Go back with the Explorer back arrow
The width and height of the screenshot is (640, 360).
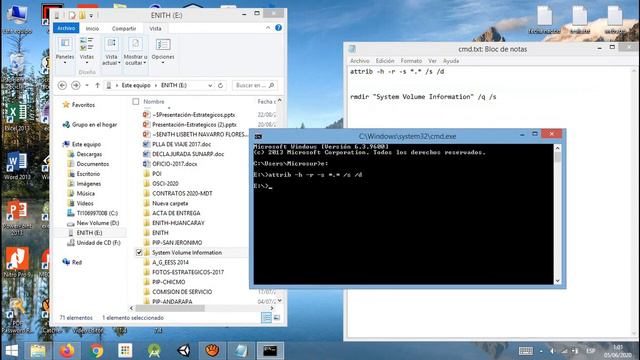click(62, 85)
